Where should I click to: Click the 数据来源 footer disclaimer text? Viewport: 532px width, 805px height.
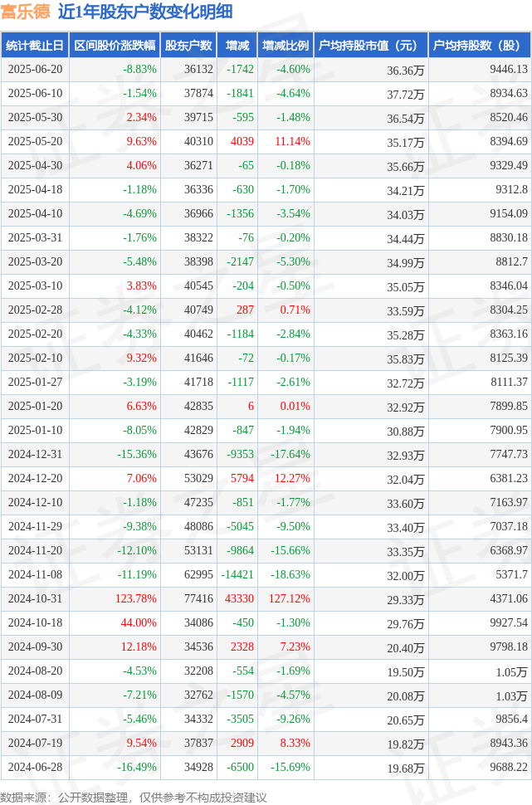134,798
